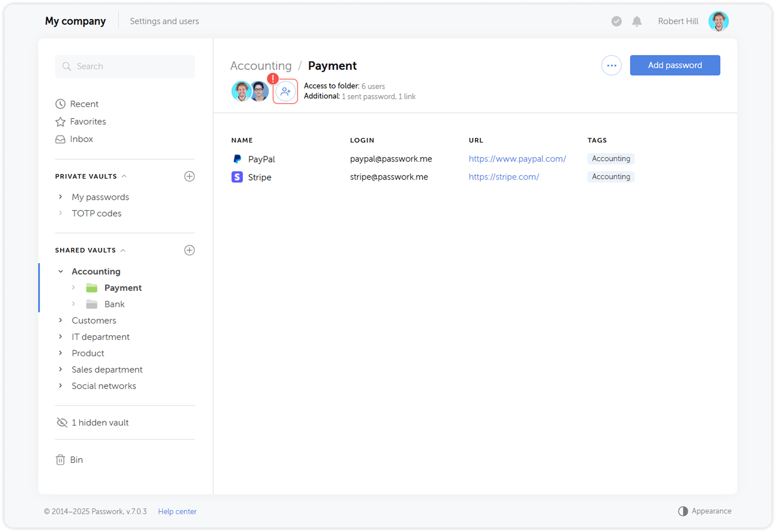
Task: Expand the Customers vault
Action: [x=61, y=320]
